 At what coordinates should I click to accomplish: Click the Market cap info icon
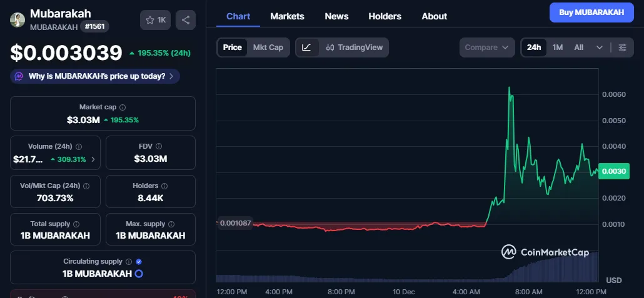click(123, 107)
